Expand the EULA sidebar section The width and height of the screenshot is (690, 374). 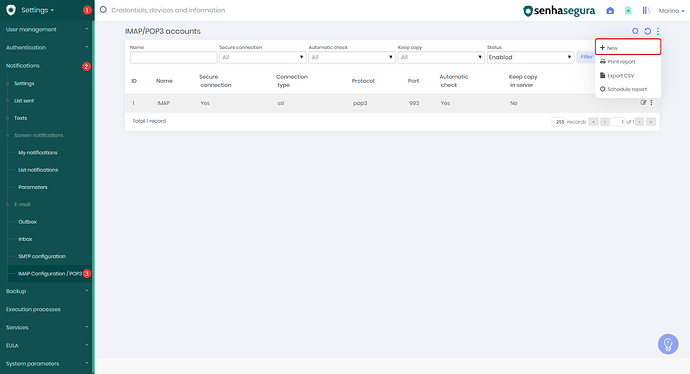tap(47, 345)
